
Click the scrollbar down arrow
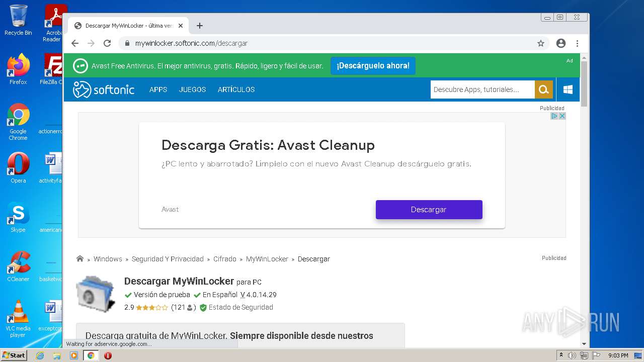coord(584,344)
